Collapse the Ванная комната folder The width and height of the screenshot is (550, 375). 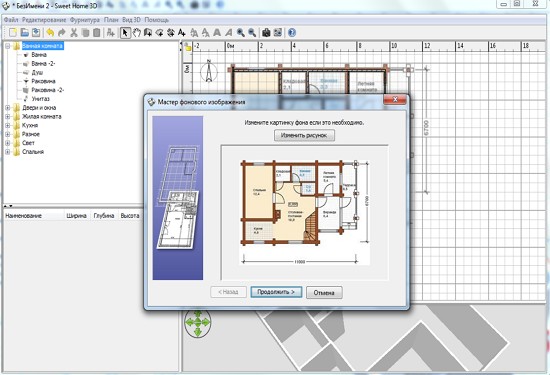[7, 46]
